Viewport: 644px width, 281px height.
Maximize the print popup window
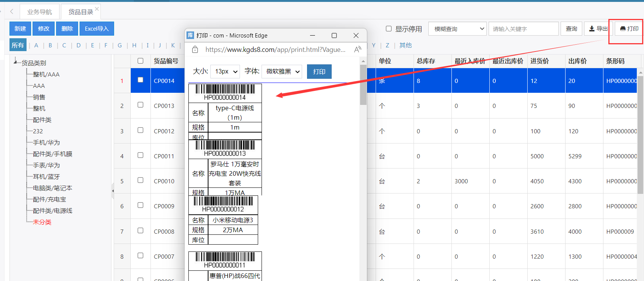334,36
